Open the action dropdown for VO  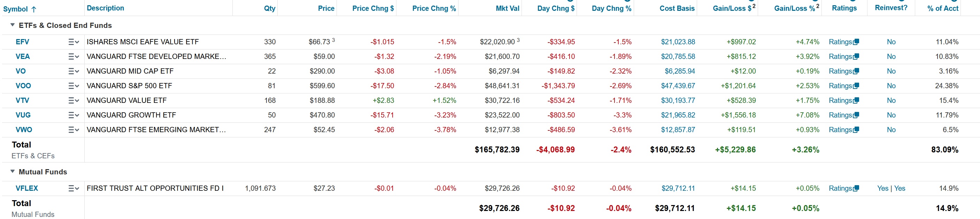pyautogui.click(x=74, y=71)
